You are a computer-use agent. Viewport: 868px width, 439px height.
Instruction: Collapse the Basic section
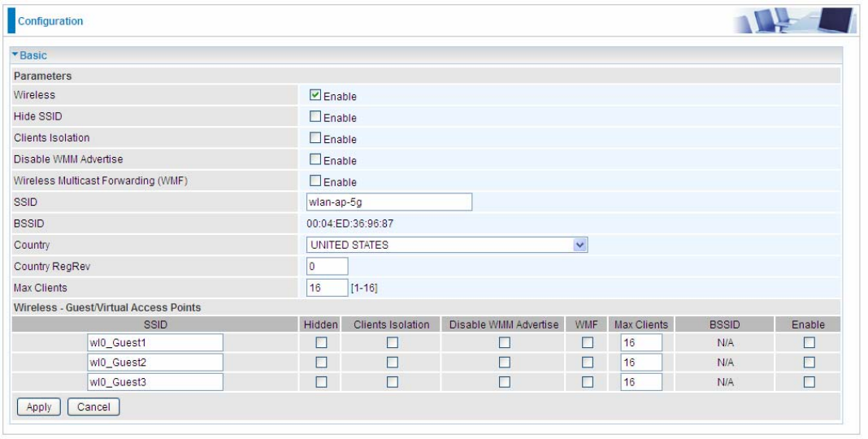pyautogui.click(x=30, y=55)
